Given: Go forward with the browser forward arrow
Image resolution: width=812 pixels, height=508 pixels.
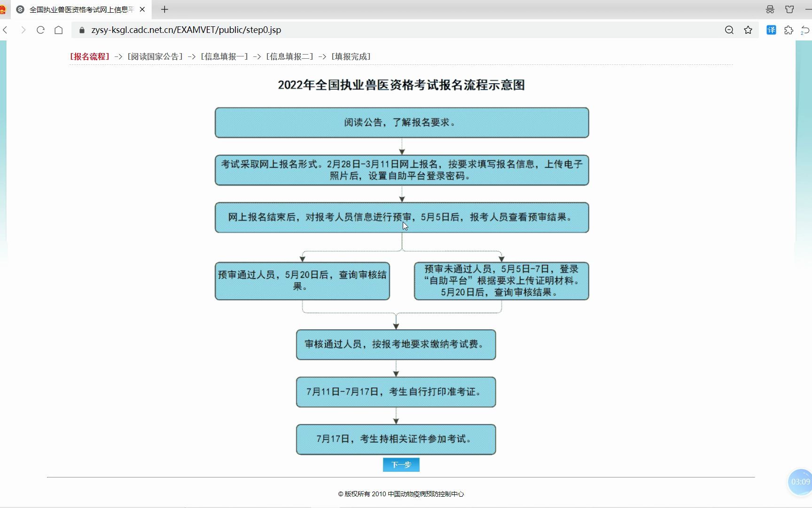Looking at the screenshot, I should [23, 30].
